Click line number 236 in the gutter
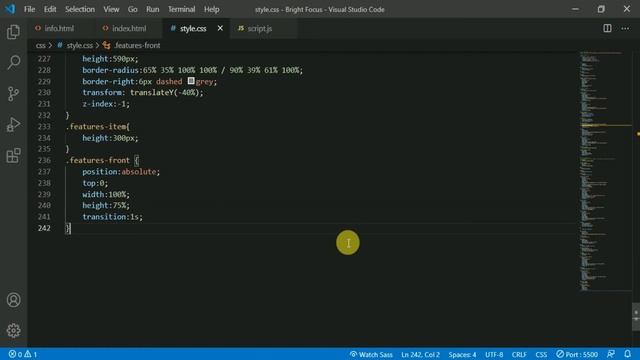Screen dimensions: 640x360 coord(44,160)
